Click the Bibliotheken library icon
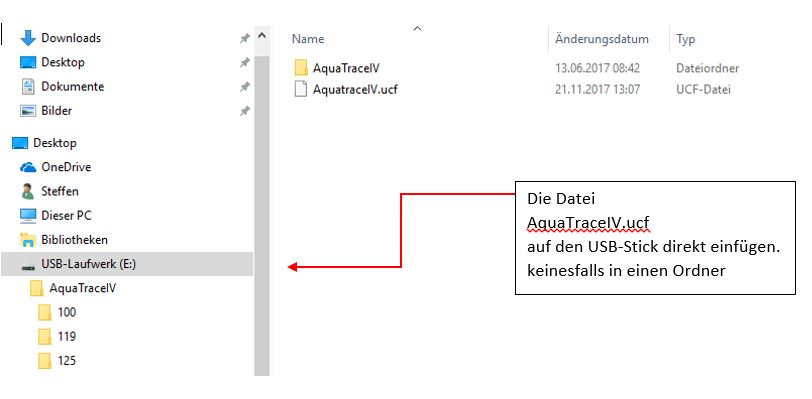 28,239
